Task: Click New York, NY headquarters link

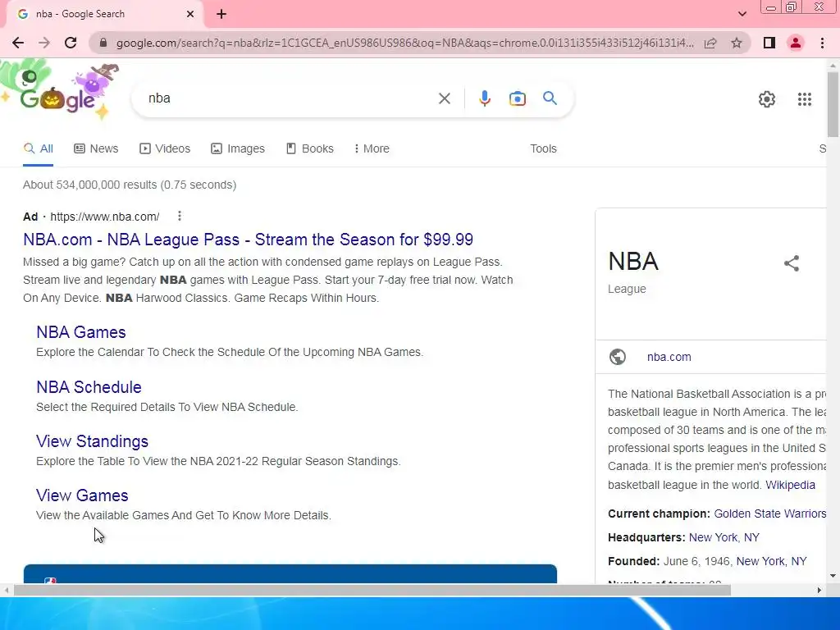Action: click(724, 537)
